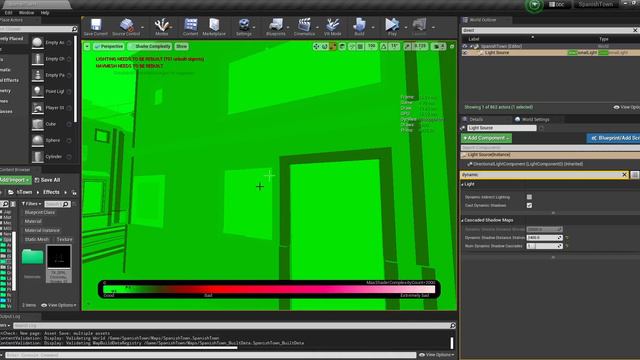The image size is (640, 360).
Task: Open green folder in Content Browser
Action: (x=32, y=257)
